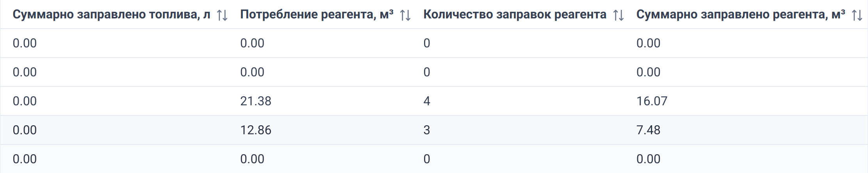Select last row total reagent 0.00

648,159
